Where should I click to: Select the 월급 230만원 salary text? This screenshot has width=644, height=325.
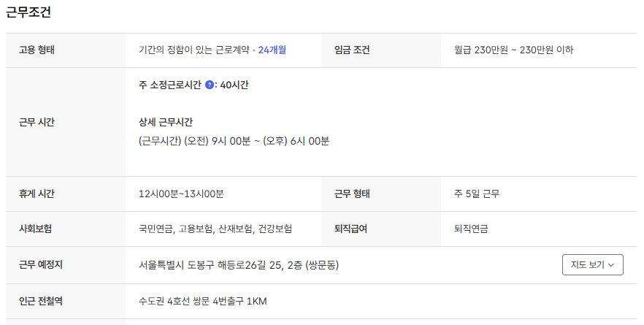pyautogui.click(x=513, y=50)
